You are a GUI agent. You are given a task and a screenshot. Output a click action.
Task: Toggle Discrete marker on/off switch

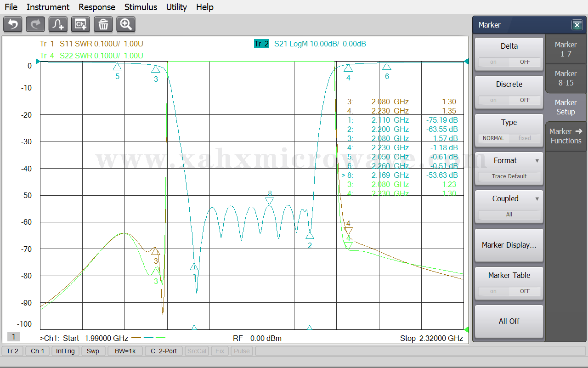click(x=509, y=100)
